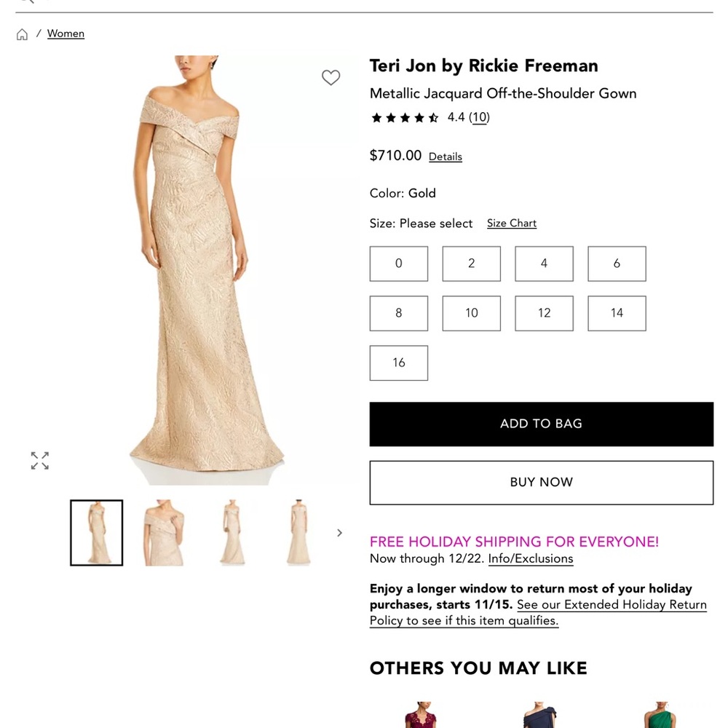Show the next product image arrow
Viewport: 728px width, 728px height.
339,532
